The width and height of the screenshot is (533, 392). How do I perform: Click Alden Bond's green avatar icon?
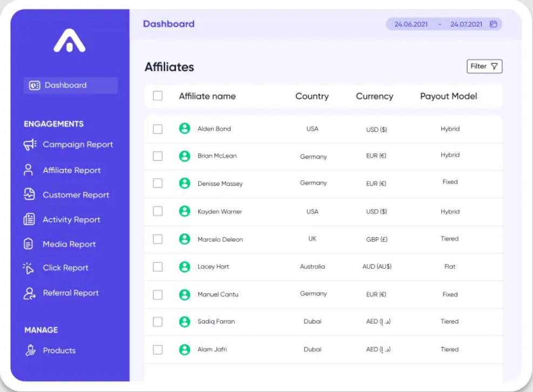click(x=185, y=129)
